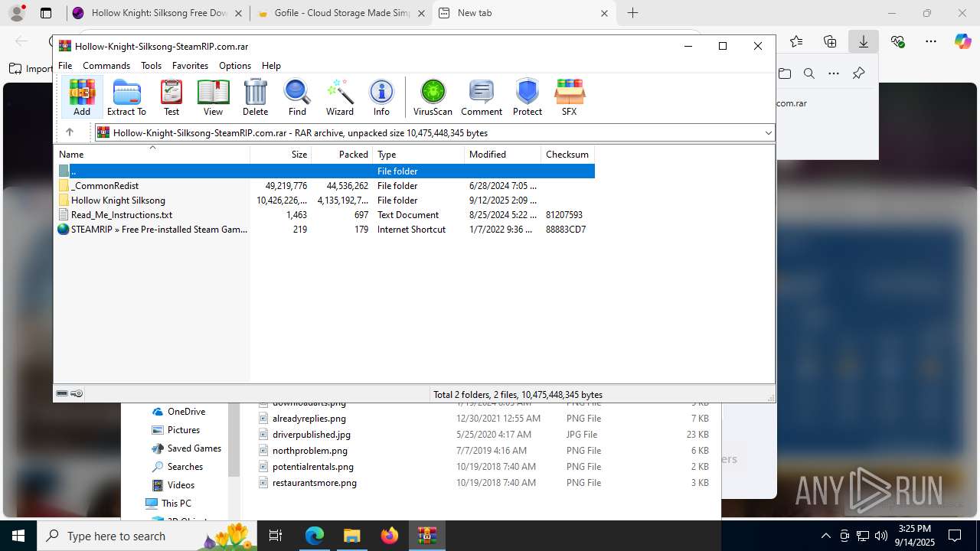The width and height of the screenshot is (980, 551).
Task: Sort by Checksum column header
Action: 567,154
